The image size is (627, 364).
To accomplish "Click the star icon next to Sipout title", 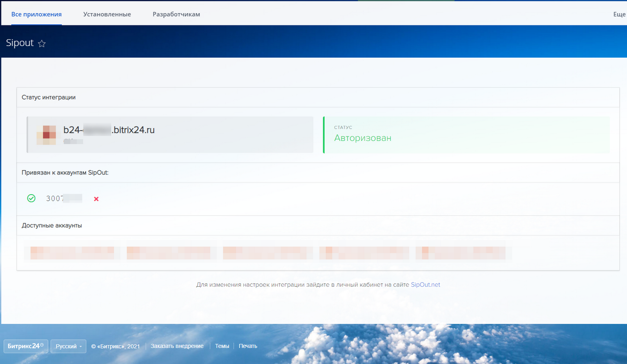I will (42, 44).
